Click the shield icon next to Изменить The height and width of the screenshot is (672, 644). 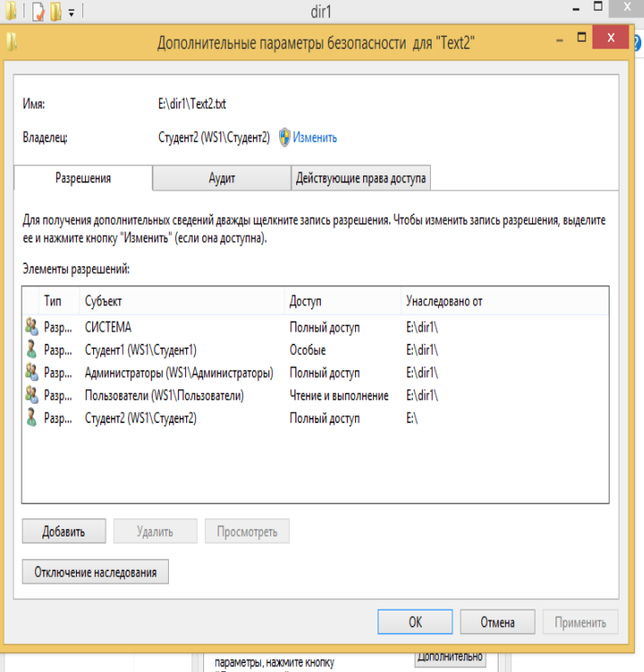[285, 137]
